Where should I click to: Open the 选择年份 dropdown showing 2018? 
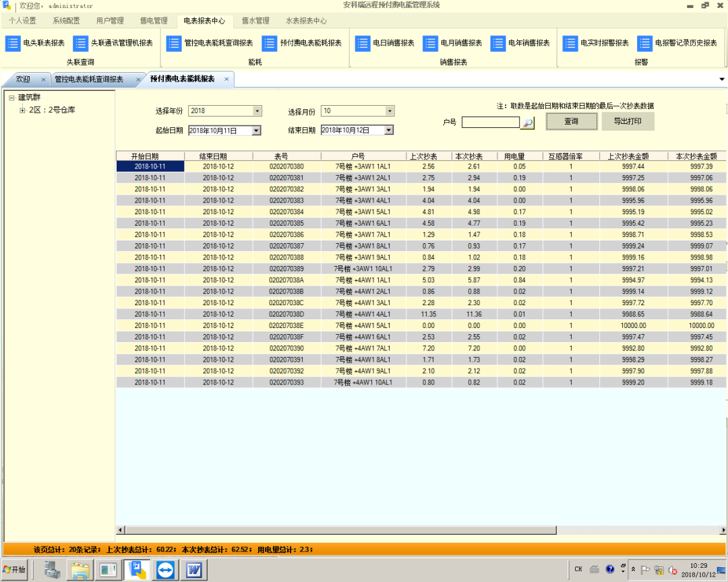click(256, 110)
